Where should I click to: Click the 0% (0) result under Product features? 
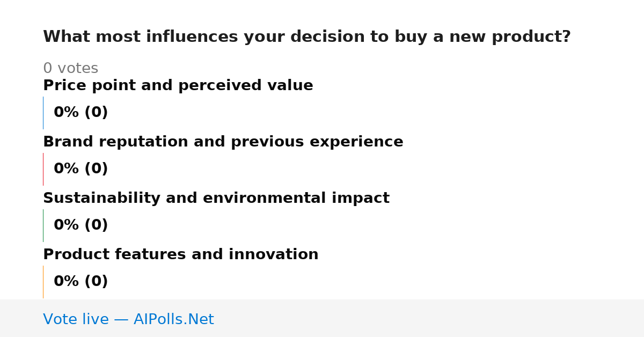[80, 282]
